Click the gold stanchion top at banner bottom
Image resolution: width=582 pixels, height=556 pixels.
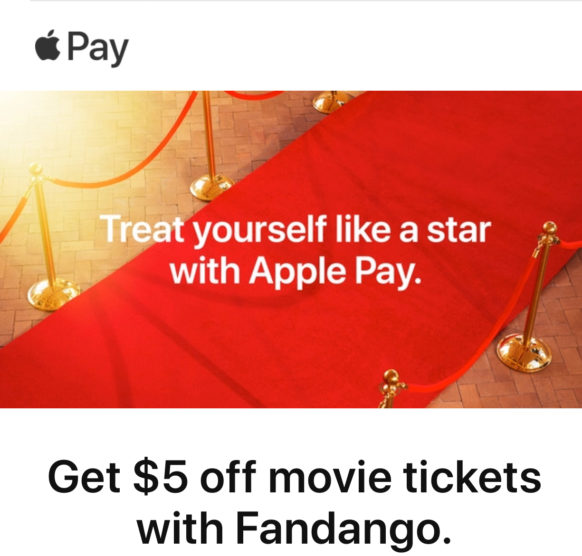391,388
